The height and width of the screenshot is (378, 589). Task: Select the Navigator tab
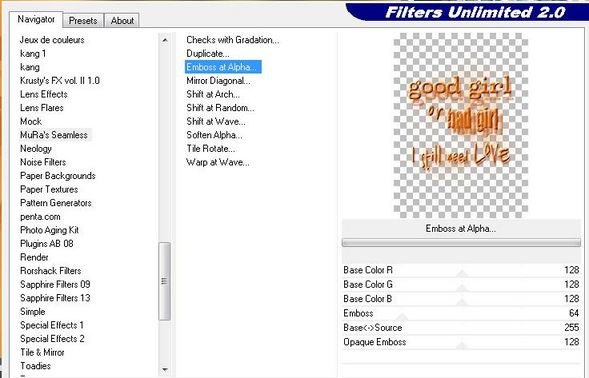click(36, 19)
